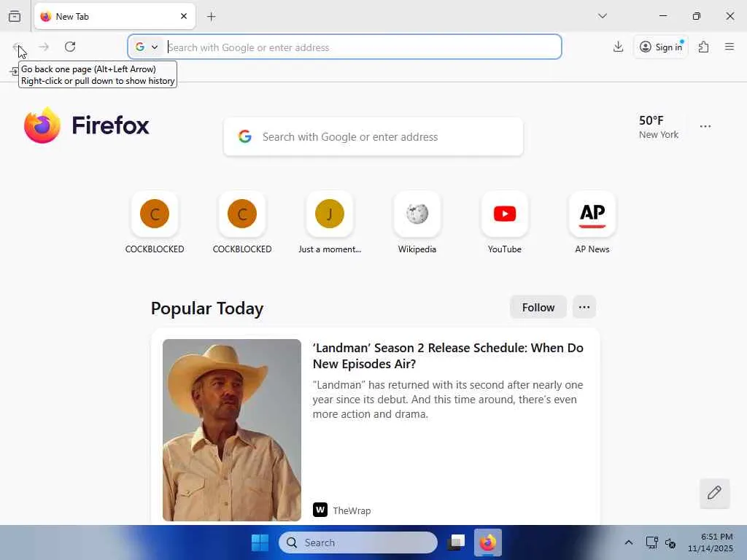Viewport: 747px width, 560px height.
Task: Open Task View on the taskbar
Action: 457,542
